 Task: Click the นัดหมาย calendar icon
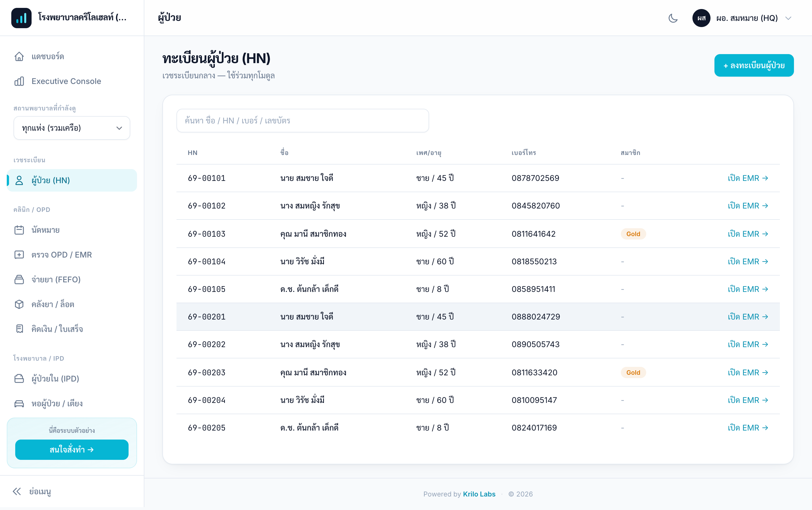[19, 230]
